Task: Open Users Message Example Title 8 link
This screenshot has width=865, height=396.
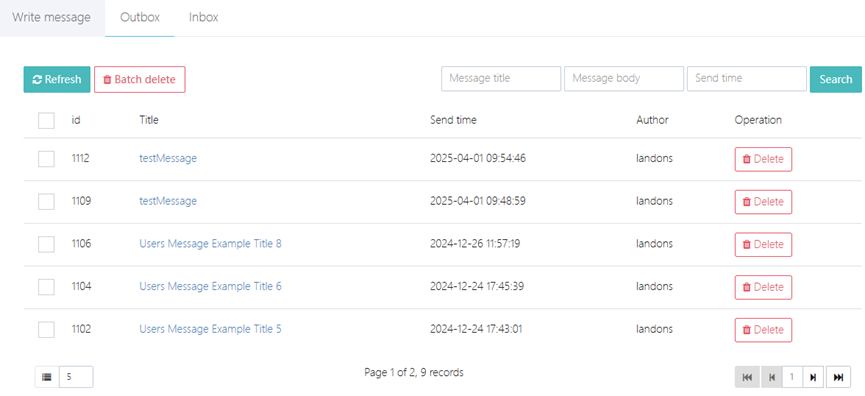Action: [x=210, y=243]
